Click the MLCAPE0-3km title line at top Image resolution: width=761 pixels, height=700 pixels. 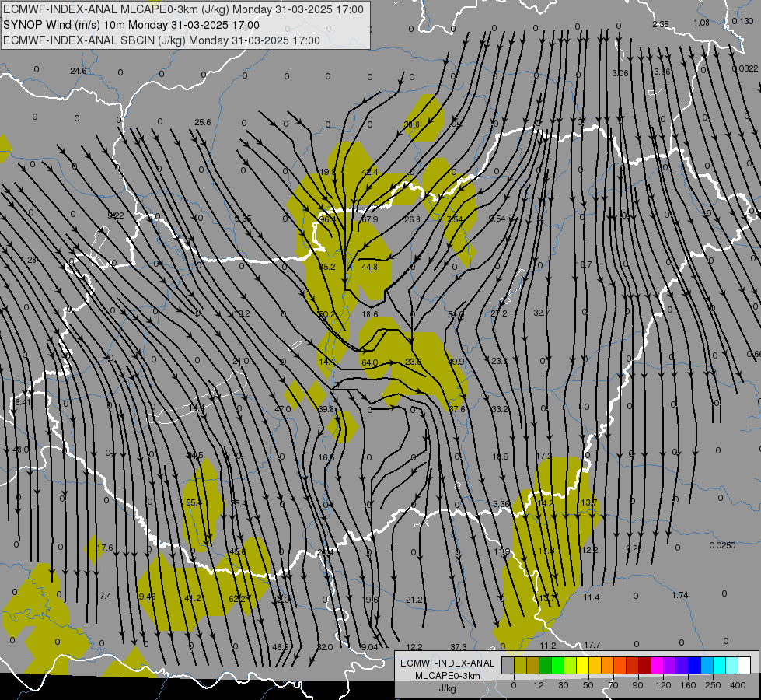(183, 9)
